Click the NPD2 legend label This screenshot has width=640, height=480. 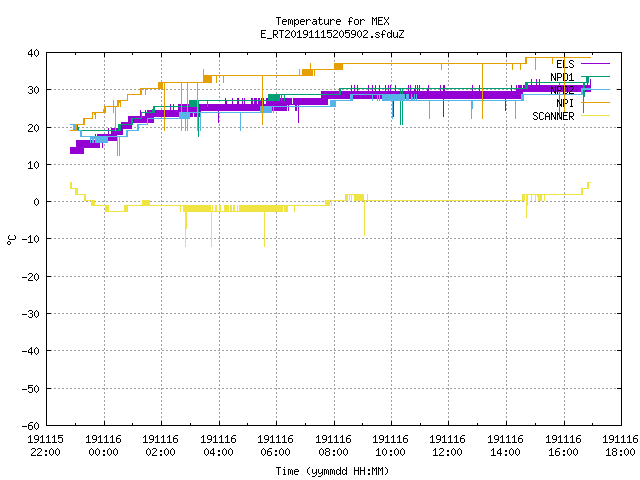562,90
